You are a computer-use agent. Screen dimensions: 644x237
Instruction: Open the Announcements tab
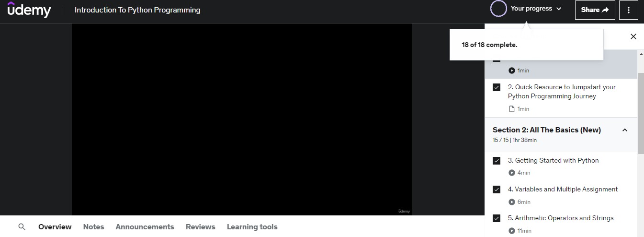point(145,227)
